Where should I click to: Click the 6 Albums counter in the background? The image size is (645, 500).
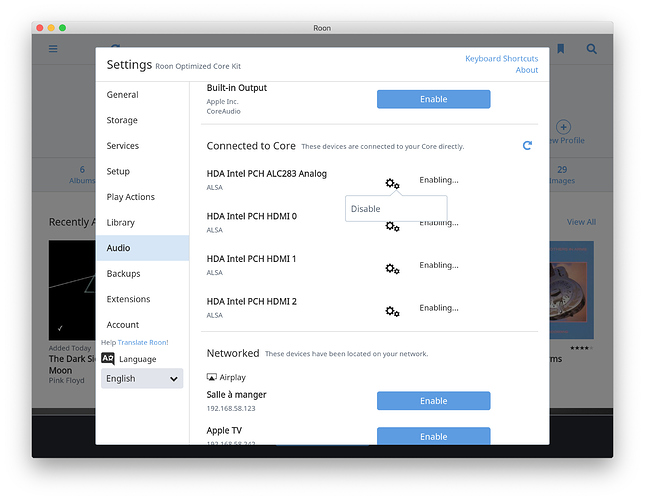point(82,175)
